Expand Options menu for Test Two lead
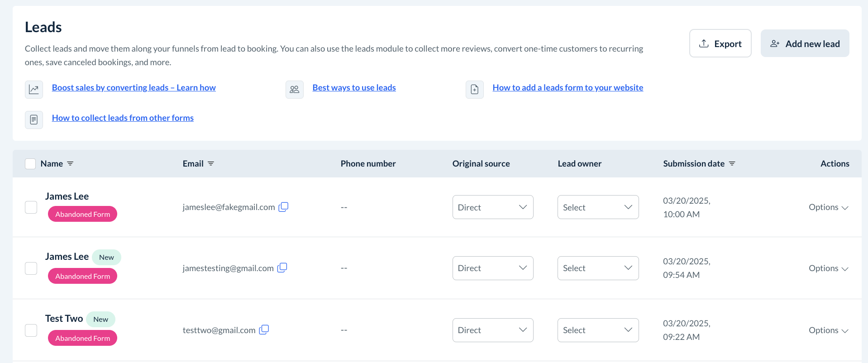Viewport: 868px width, 363px height. click(x=828, y=330)
